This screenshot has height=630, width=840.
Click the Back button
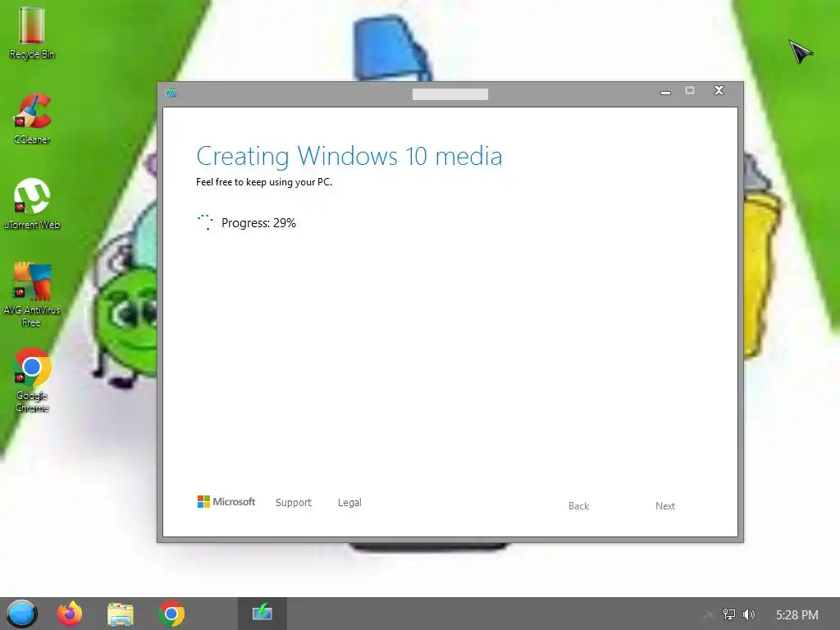(578, 505)
